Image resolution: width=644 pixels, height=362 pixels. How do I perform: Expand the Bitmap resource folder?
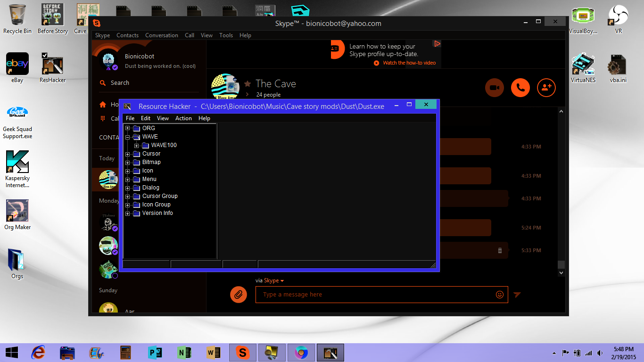click(127, 162)
